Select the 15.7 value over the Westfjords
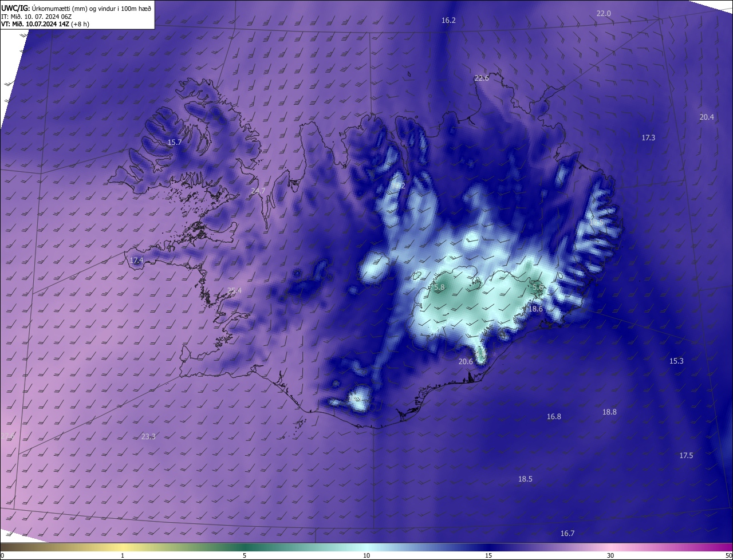733x560 pixels. coord(175,142)
